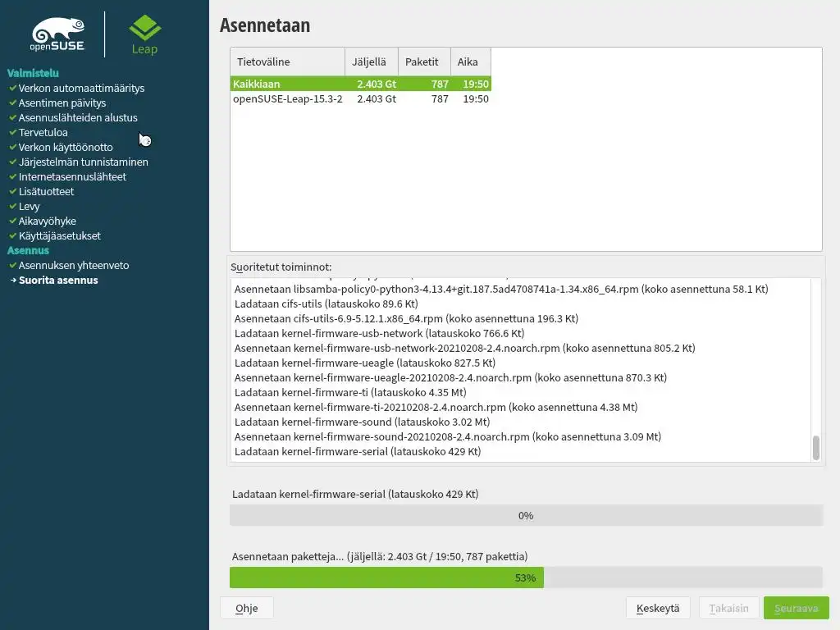Click last log line Ladataan kernel-firmware-serial
Screen dimensions: 840x630
358,451
